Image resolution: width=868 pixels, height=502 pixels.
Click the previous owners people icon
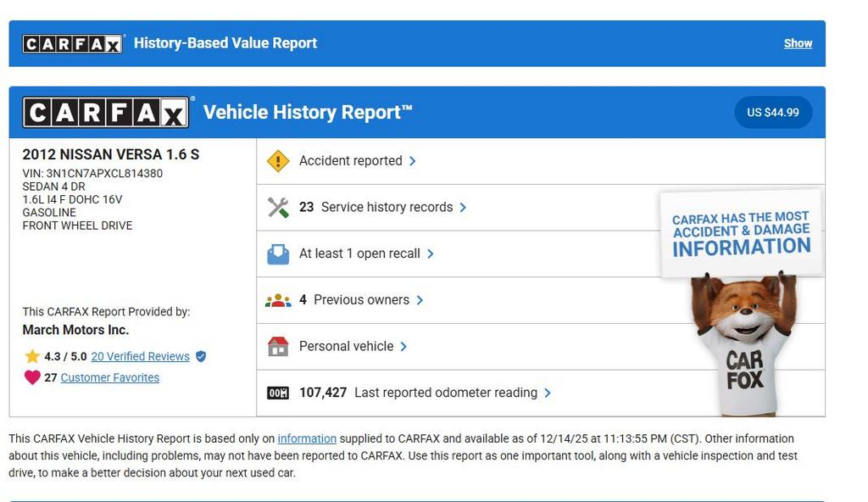click(x=278, y=300)
